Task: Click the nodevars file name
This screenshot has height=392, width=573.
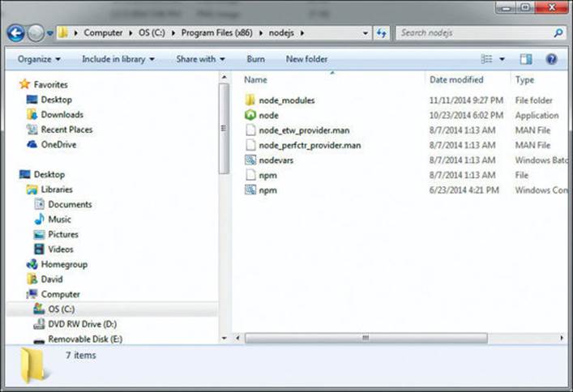Action: point(276,160)
